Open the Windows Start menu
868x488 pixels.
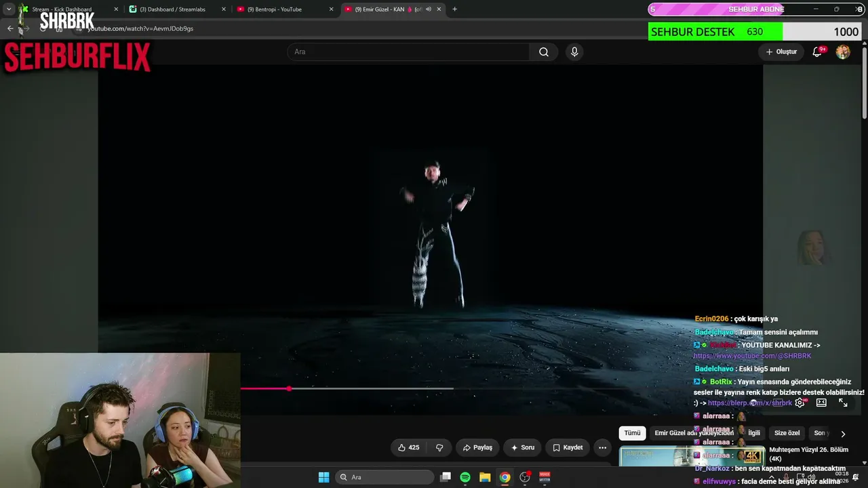(324, 477)
